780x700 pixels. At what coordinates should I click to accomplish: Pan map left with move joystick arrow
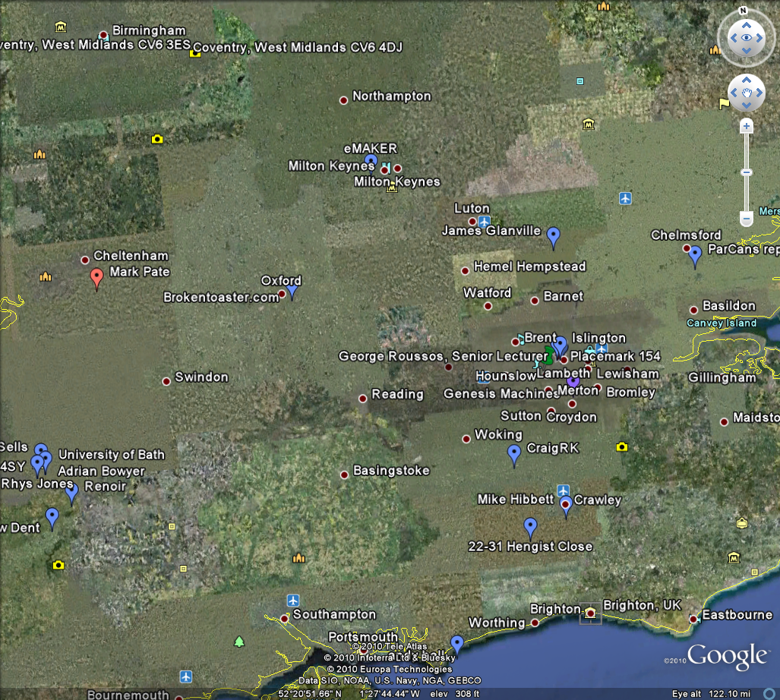coord(733,93)
